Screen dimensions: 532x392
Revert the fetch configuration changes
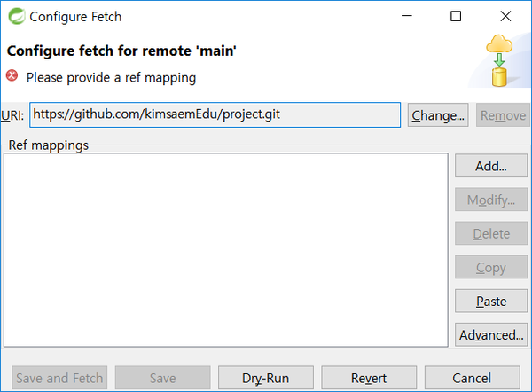(x=369, y=378)
